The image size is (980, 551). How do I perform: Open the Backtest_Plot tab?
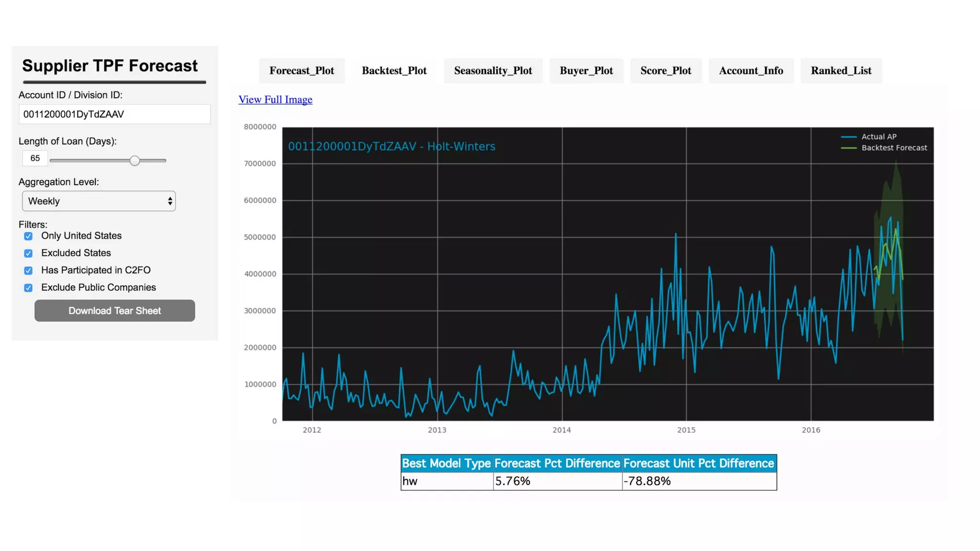coord(394,71)
